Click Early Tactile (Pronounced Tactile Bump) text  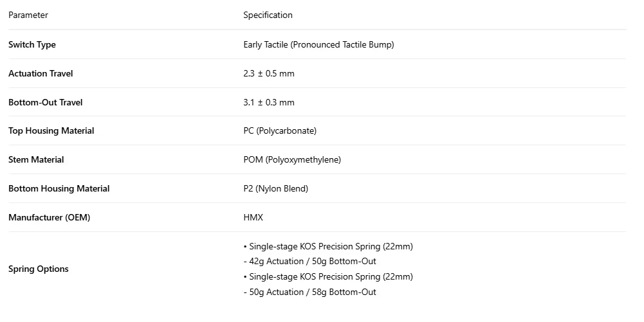[x=318, y=45]
